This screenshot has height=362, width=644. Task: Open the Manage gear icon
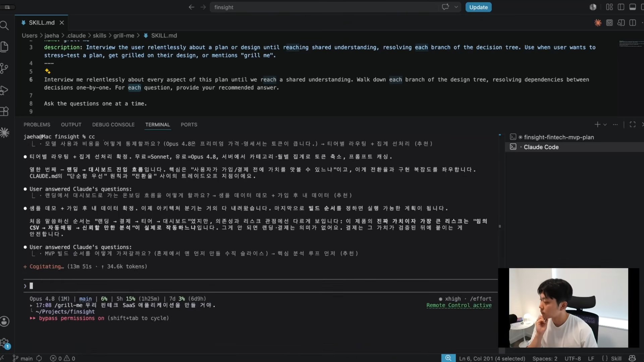(4, 343)
